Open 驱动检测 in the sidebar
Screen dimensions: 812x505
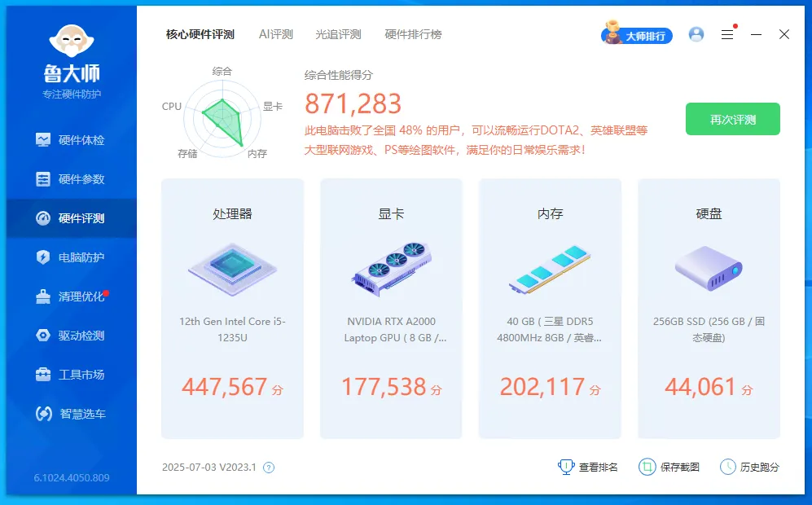point(71,336)
